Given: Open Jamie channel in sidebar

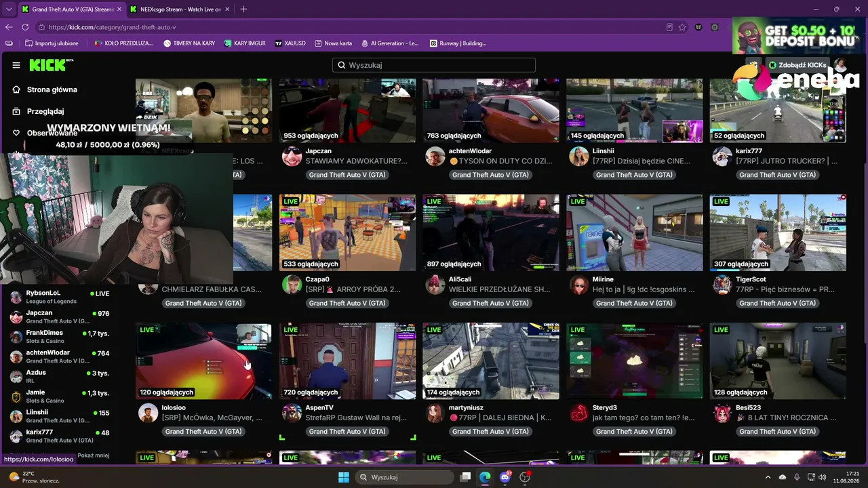Looking at the screenshot, I should [60, 396].
